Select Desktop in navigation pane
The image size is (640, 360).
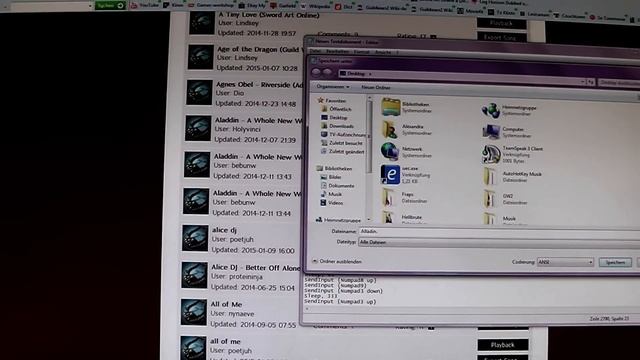click(x=334, y=118)
